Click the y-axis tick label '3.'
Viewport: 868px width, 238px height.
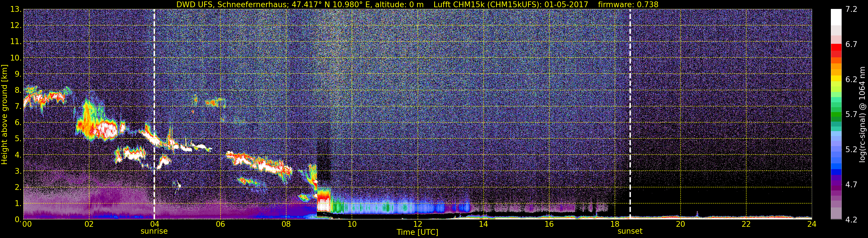18,171
